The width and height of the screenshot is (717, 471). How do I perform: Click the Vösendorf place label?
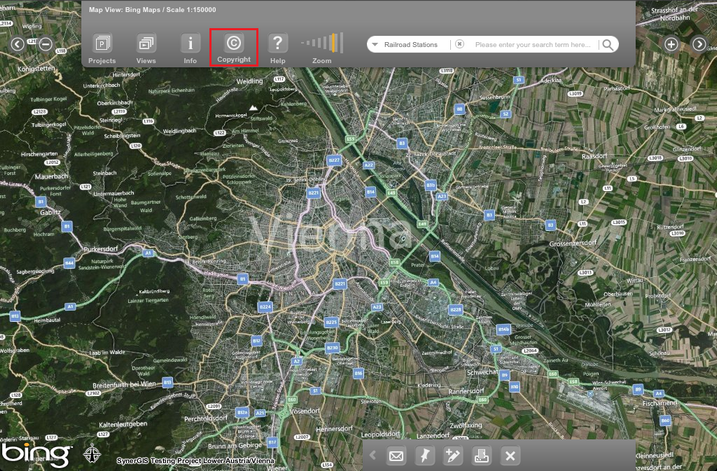305,411
